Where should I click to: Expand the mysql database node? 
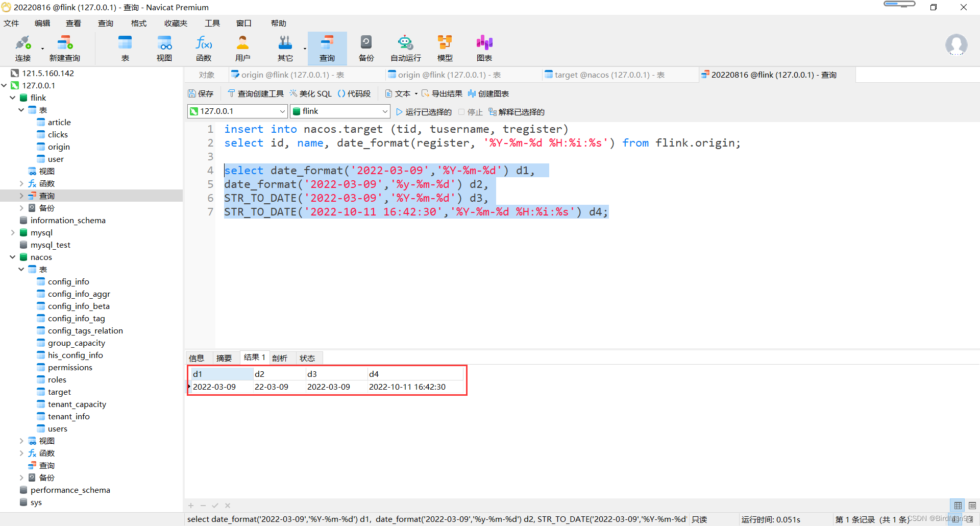pyautogui.click(x=13, y=232)
